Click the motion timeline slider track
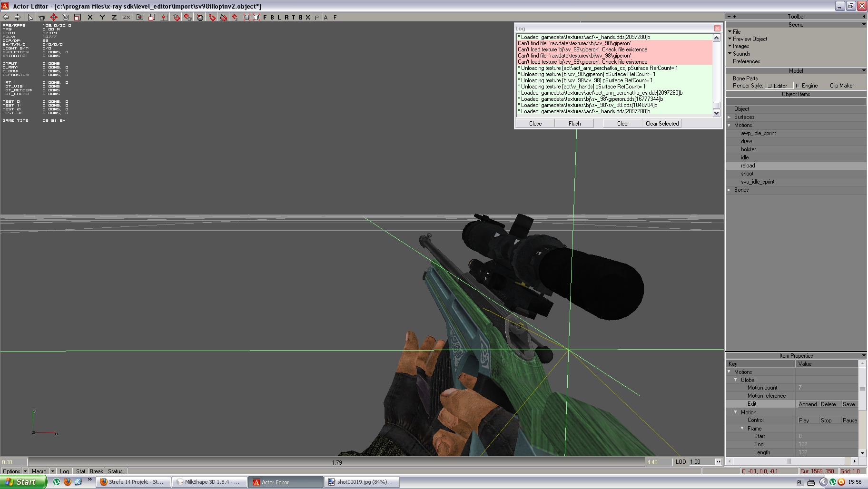868x489 pixels. (336, 462)
